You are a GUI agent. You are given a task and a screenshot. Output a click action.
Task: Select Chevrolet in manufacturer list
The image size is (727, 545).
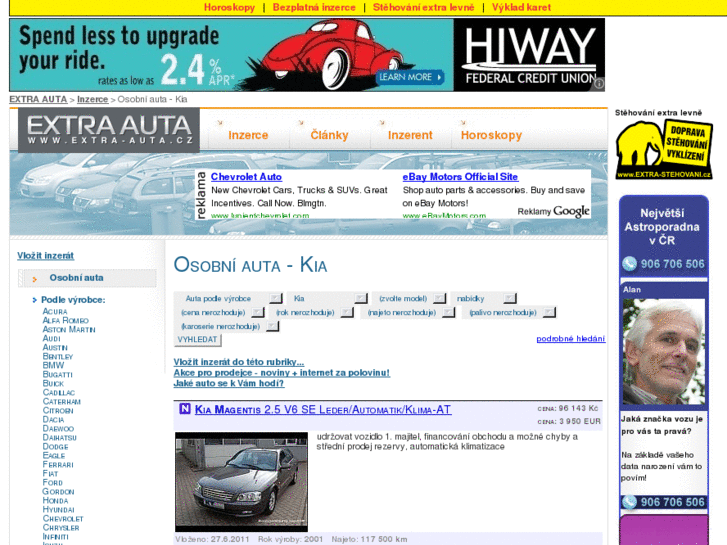tap(63, 519)
